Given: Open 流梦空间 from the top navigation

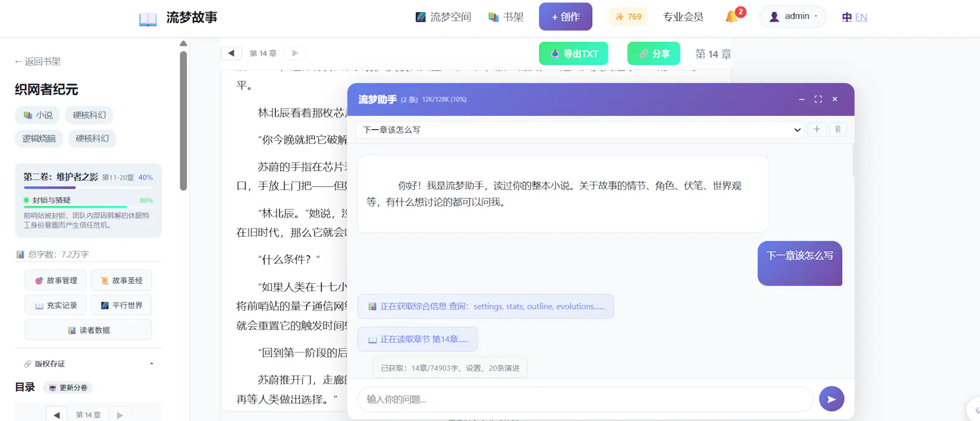Looking at the screenshot, I should [x=443, y=17].
